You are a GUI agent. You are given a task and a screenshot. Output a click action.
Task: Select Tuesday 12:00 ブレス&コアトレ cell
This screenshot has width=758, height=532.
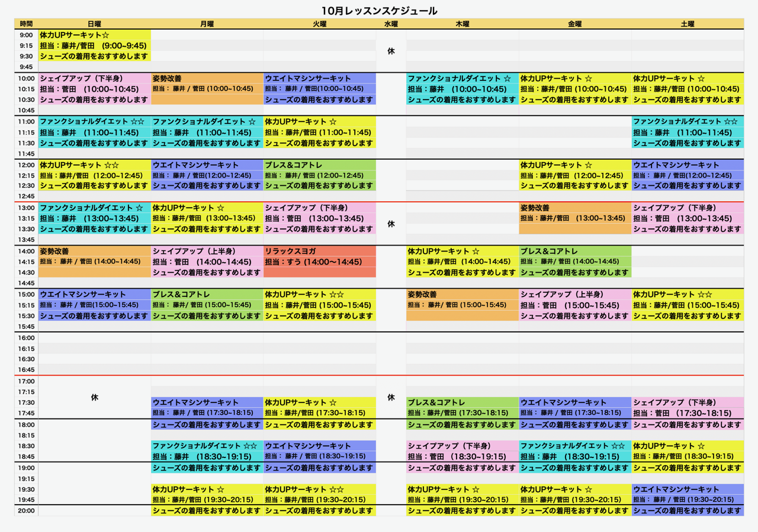[320, 165]
